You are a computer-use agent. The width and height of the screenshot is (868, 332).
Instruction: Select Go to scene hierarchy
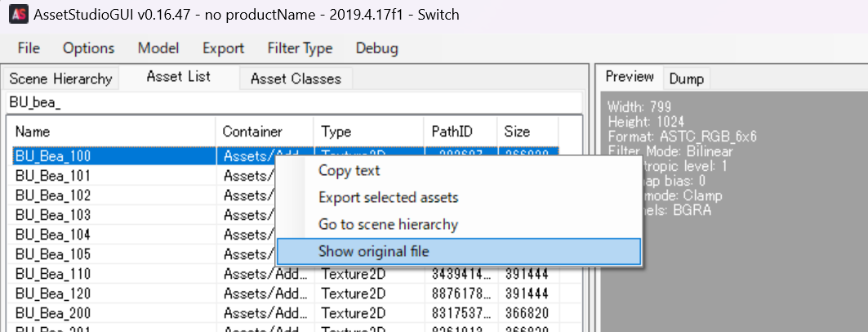(x=388, y=224)
